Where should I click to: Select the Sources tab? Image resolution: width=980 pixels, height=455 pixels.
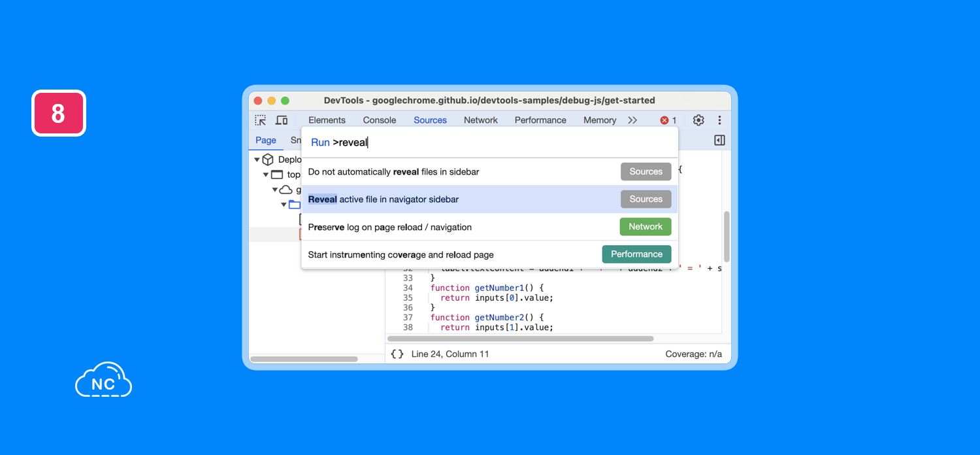pyautogui.click(x=430, y=120)
